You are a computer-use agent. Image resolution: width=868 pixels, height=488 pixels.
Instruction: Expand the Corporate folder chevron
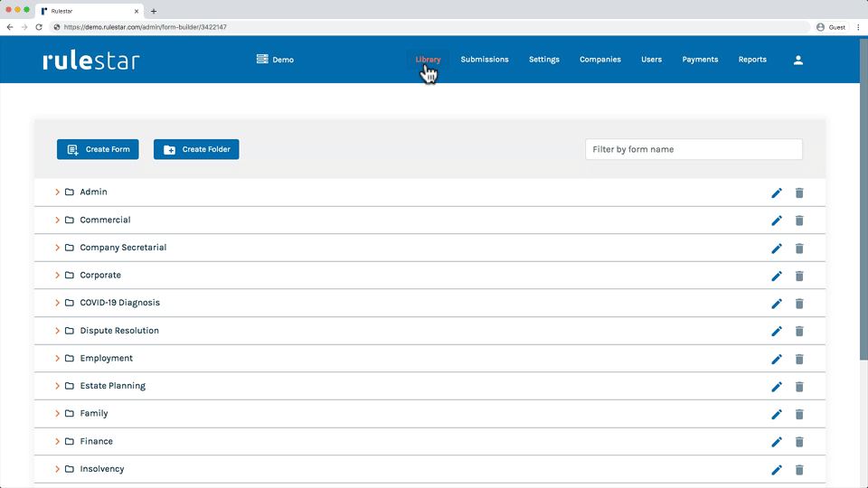(57, 275)
